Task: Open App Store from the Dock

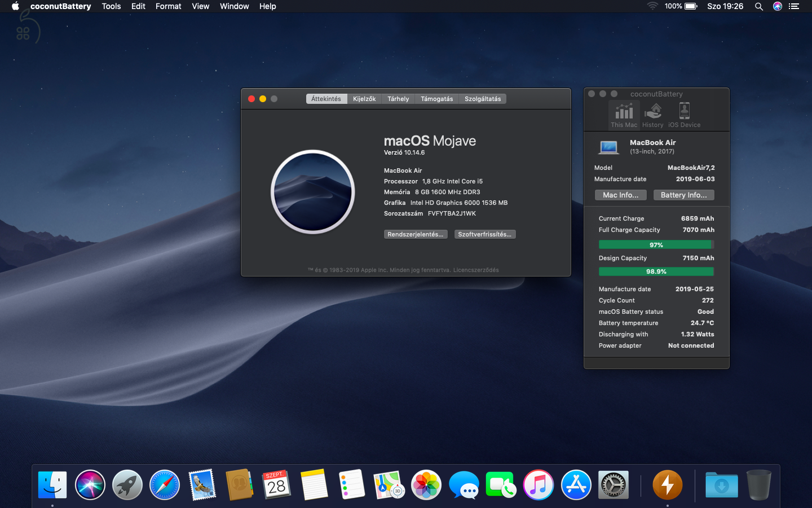Action: click(x=576, y=485)
